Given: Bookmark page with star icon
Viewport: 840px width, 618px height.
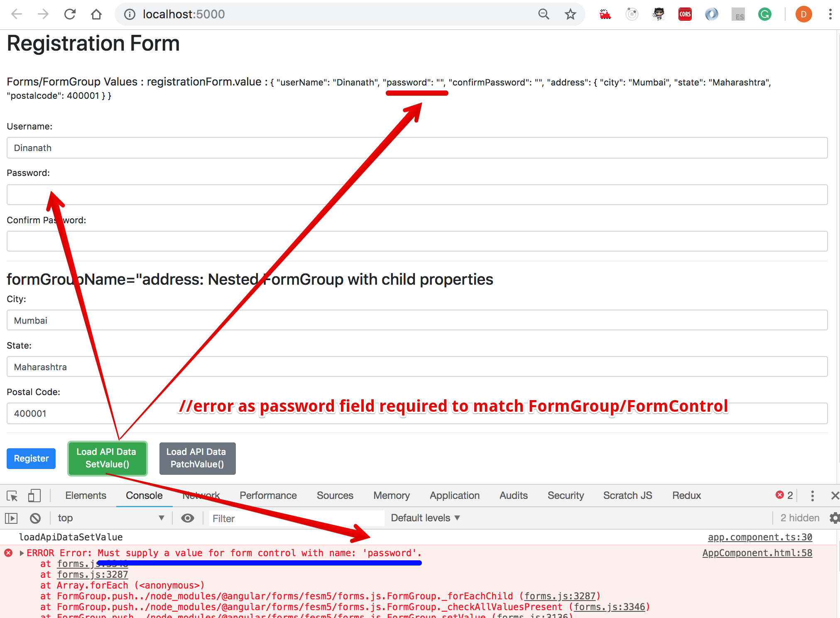Looking at the screenshot, I should (x=571, y=14).
